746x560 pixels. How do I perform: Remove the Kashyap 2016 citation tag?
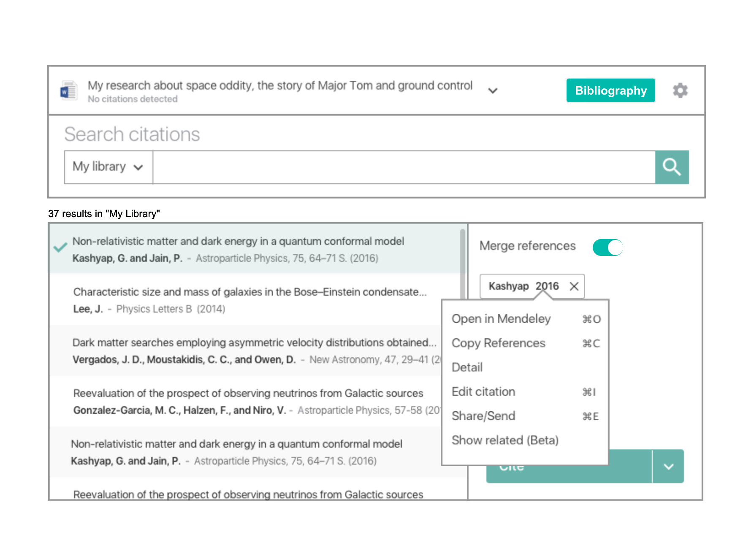(x=574, y=286)
